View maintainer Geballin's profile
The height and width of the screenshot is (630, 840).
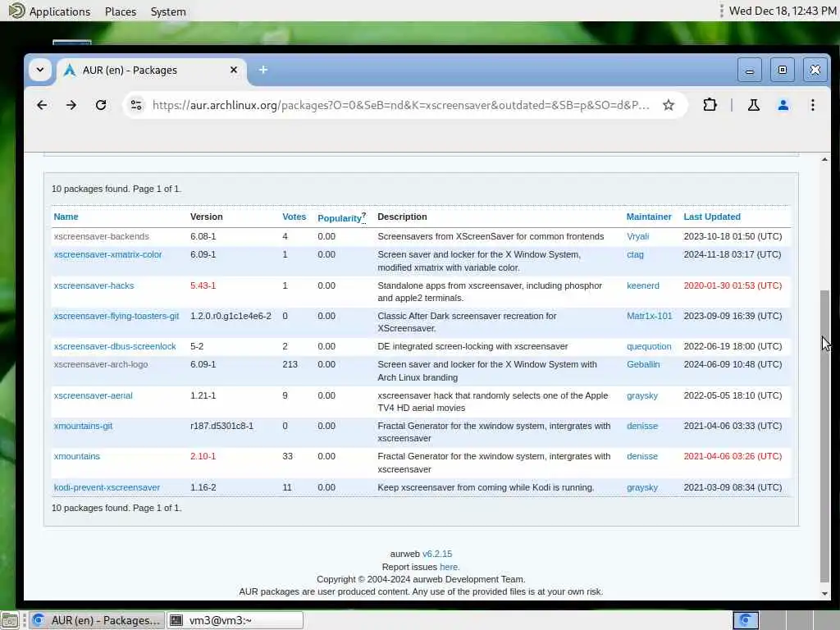(x=643, y=364)
